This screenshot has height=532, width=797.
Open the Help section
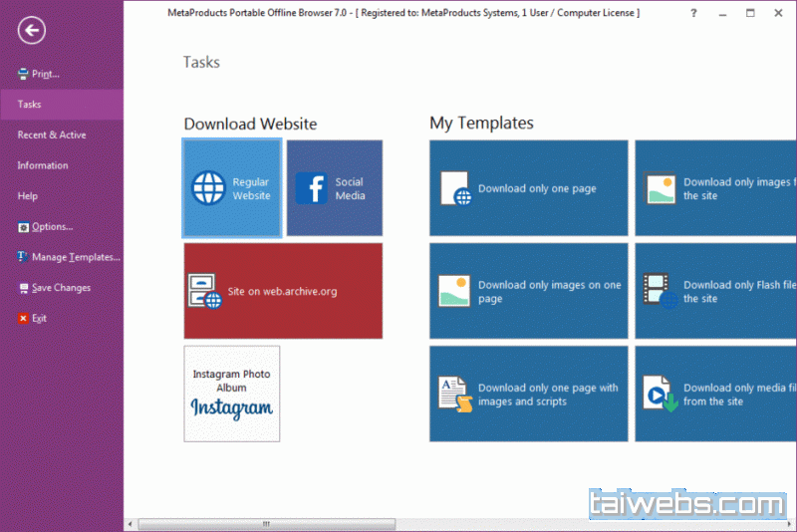[28, 196]
